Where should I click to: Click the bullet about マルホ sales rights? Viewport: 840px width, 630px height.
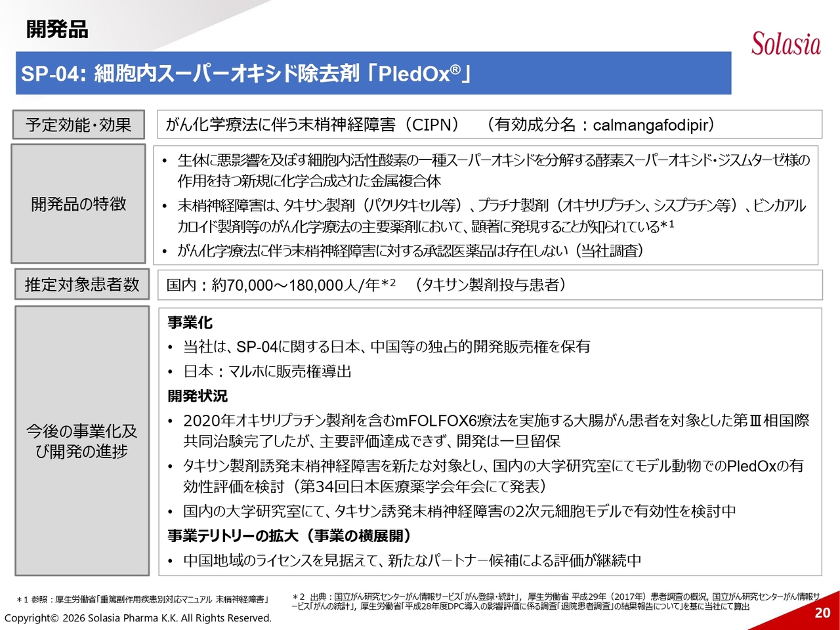pyautogui.click(x=267, y=371)
